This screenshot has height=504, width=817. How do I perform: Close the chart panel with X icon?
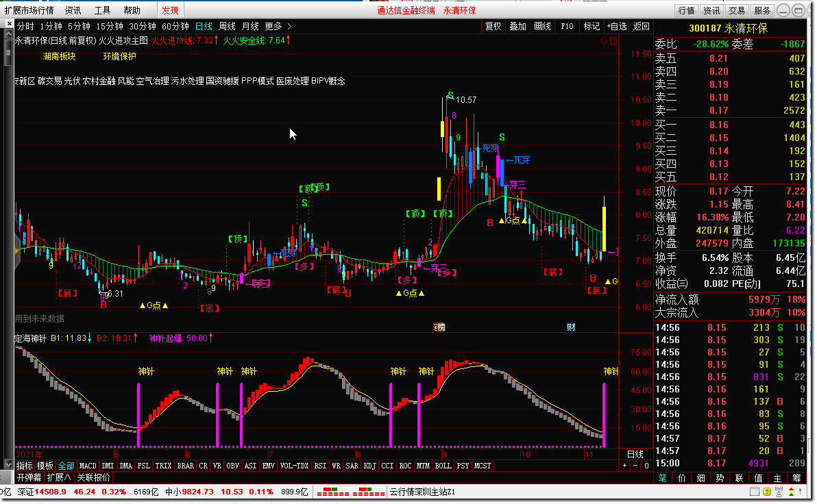coord(9,23)
